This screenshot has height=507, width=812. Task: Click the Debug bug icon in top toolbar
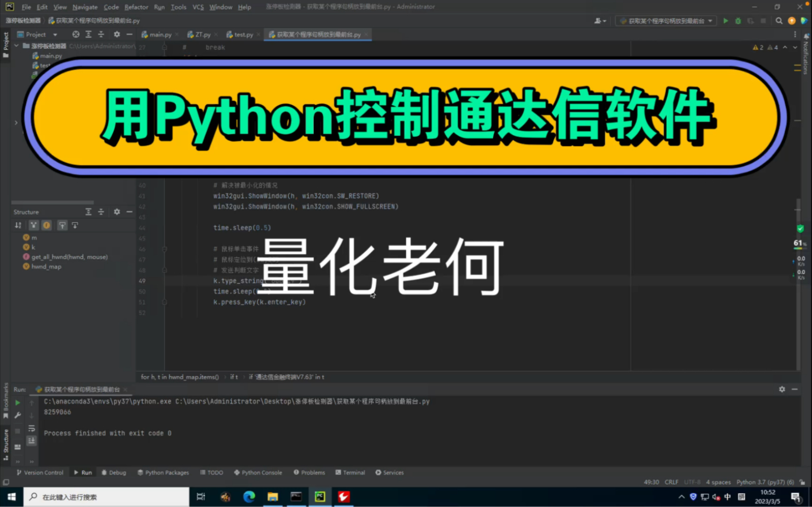click(x=738, y=21)
